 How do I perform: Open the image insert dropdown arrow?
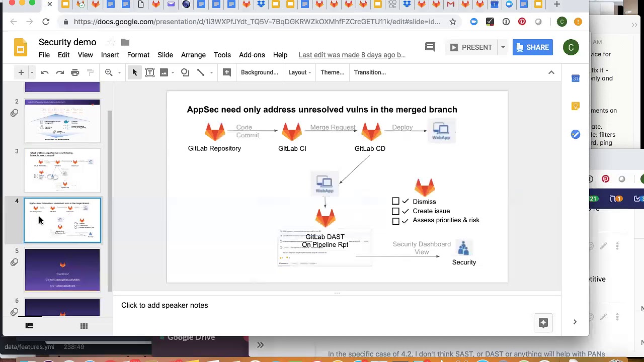point(173,72)
